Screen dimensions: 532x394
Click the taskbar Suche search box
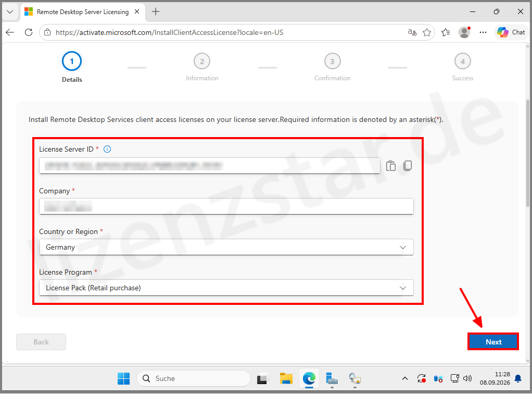point(194,378)
